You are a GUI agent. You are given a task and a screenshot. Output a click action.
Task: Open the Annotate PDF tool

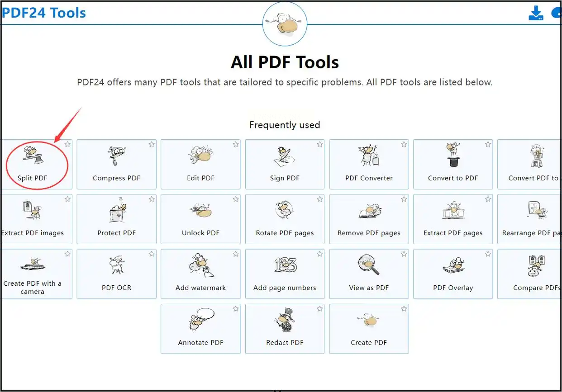pyautogui.click(x=200, y=329)
